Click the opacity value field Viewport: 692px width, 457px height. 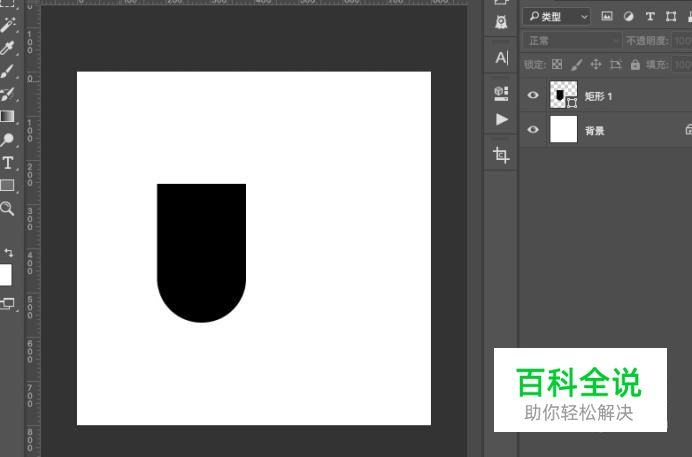(x=682, y=41)
